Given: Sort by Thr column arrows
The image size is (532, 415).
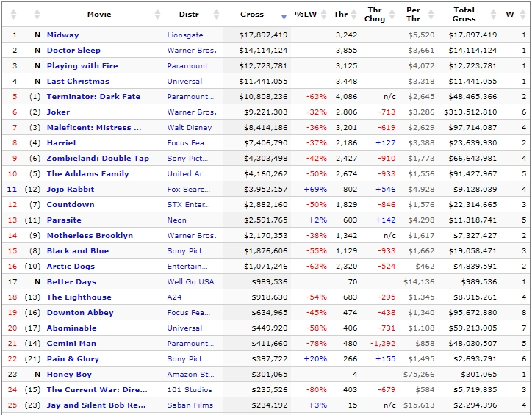Looking at the screenshot, I should (x=354, y=14).
